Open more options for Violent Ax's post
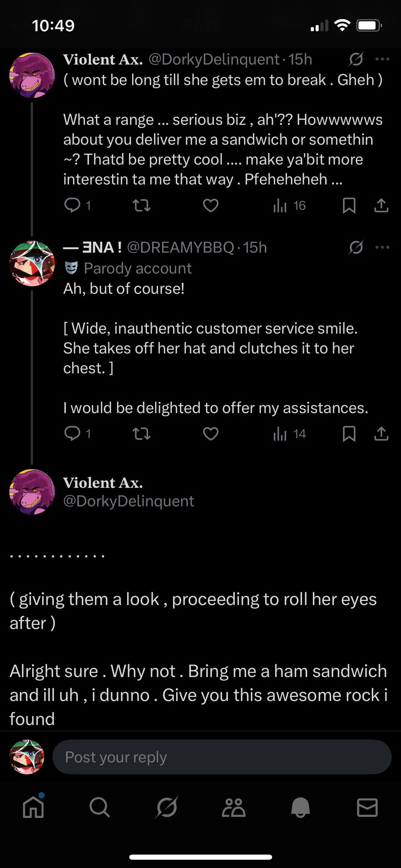Screen dimensions: 401x868 (382, 59)
